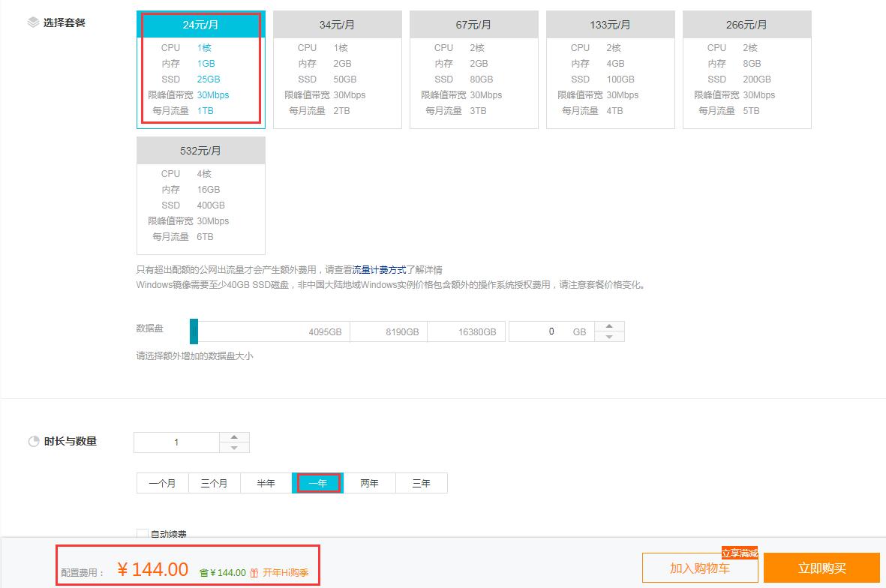The image size is (886, 588).
Task: Switch duration to 三个月
Action: pyautogui.click(x=214, y=483)
